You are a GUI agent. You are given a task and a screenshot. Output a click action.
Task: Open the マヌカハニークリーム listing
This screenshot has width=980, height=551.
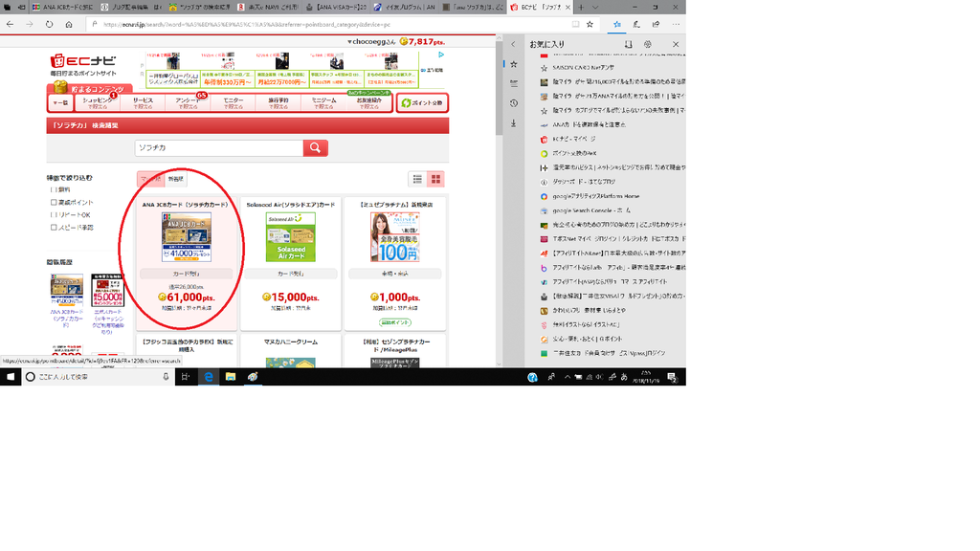tap(291, 351)
